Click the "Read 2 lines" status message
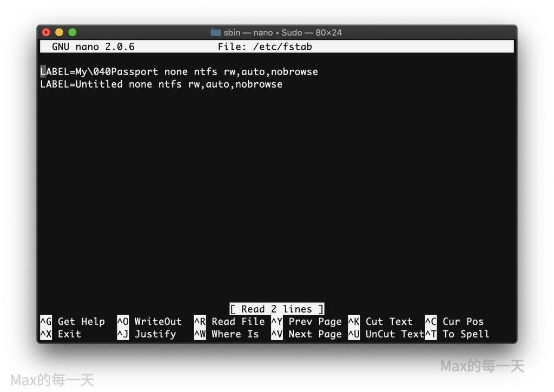This screenshot has height=392, width=554. coord(276,309)
